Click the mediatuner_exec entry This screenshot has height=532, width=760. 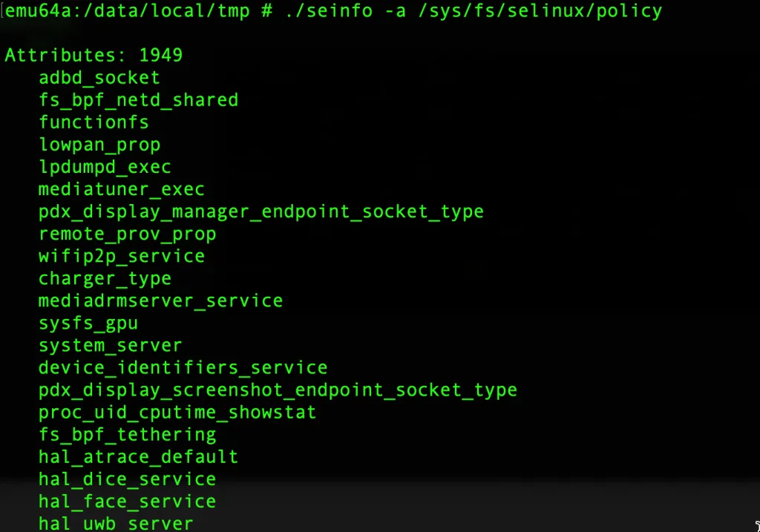[121, 189]
